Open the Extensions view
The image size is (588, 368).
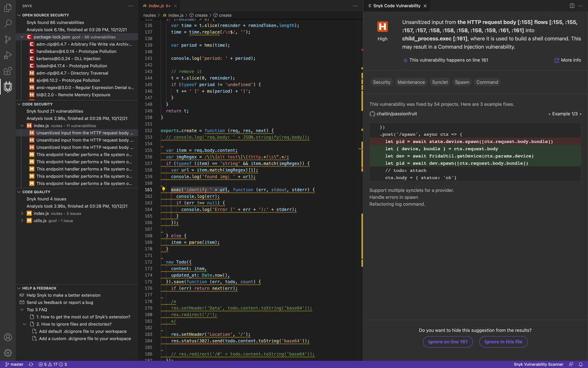(x=8, y=71)
